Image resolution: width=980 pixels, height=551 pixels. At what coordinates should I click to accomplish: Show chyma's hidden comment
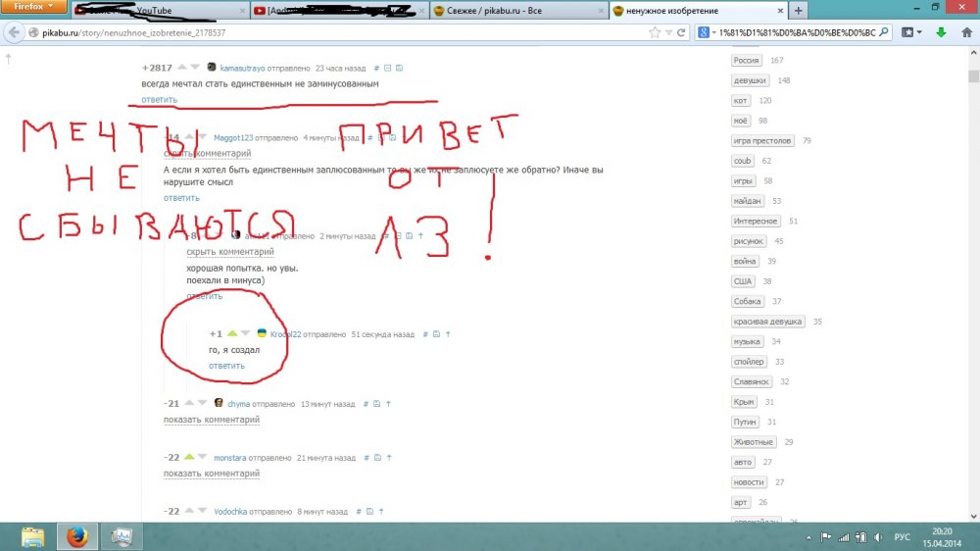[x=212, y=420]
